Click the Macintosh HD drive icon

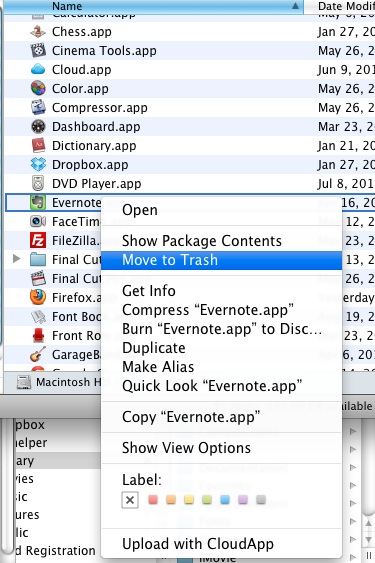[24, 382]
